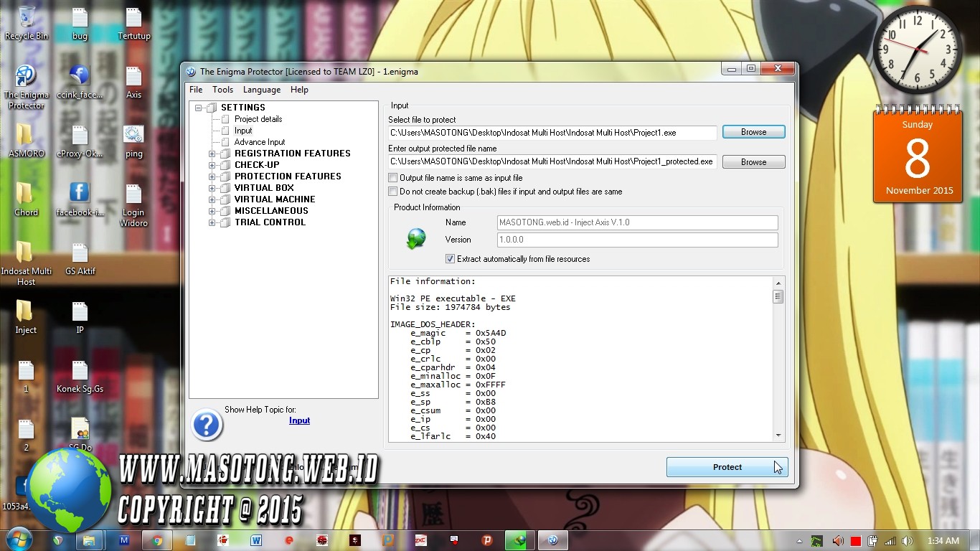Viewport: 980px width, 551px height.
Task: Uncheck Extract automatically from file resources
Action: [450, 259]
